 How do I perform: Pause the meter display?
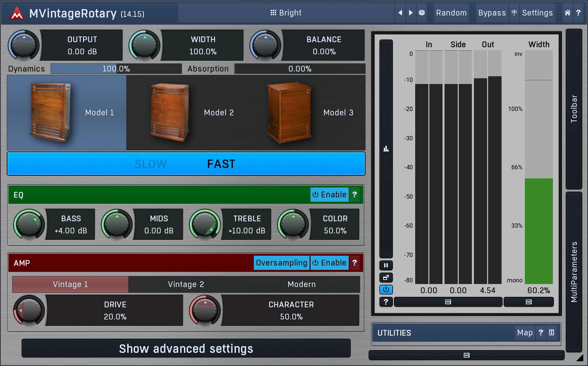pos(386,265)
